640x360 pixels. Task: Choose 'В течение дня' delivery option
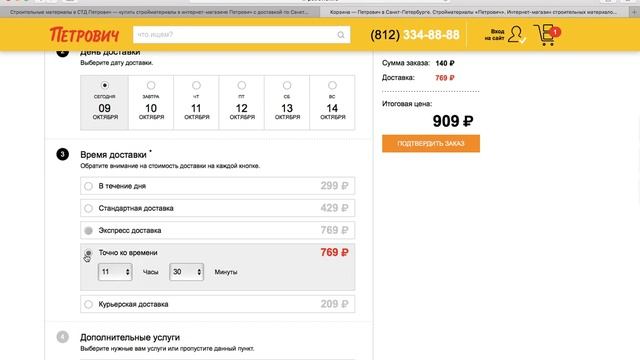click(218, 186)
